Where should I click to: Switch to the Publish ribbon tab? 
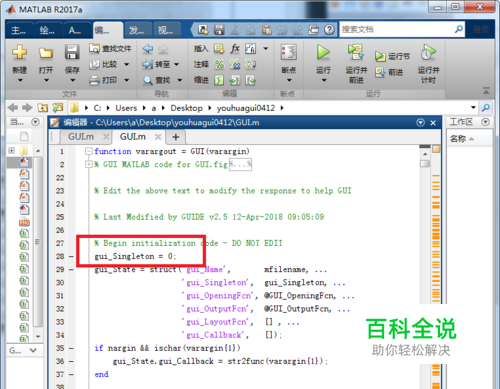[x=137, y=30]
